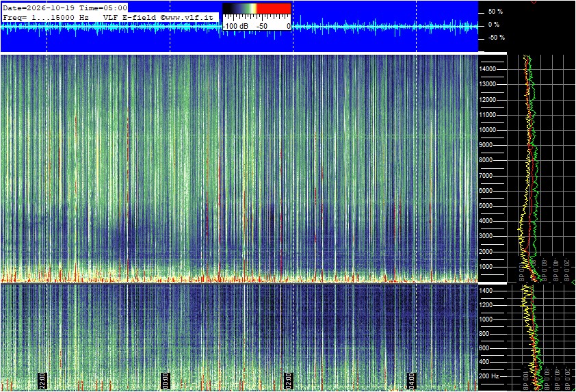Click the 1200 label on lower spectrogram axis
This screenshot has width=576, height=392.
coord(485,305)
